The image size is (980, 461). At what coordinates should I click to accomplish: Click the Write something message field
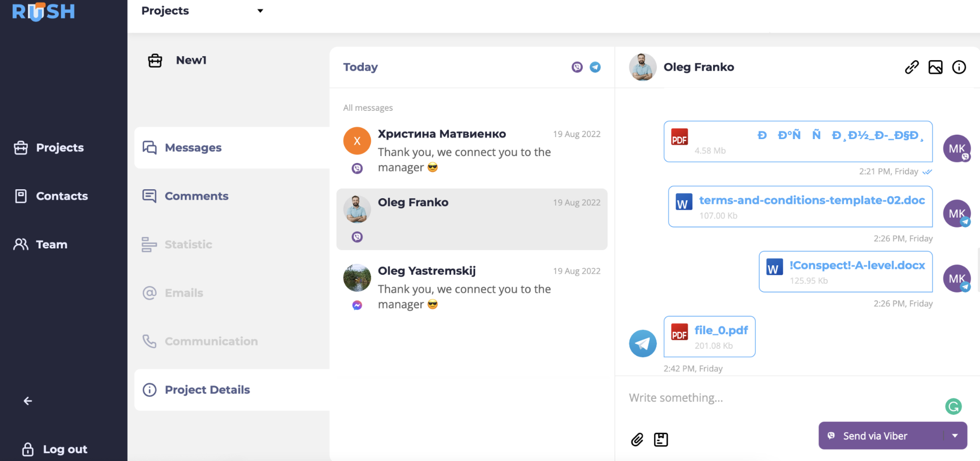click(x=775, y=398)
